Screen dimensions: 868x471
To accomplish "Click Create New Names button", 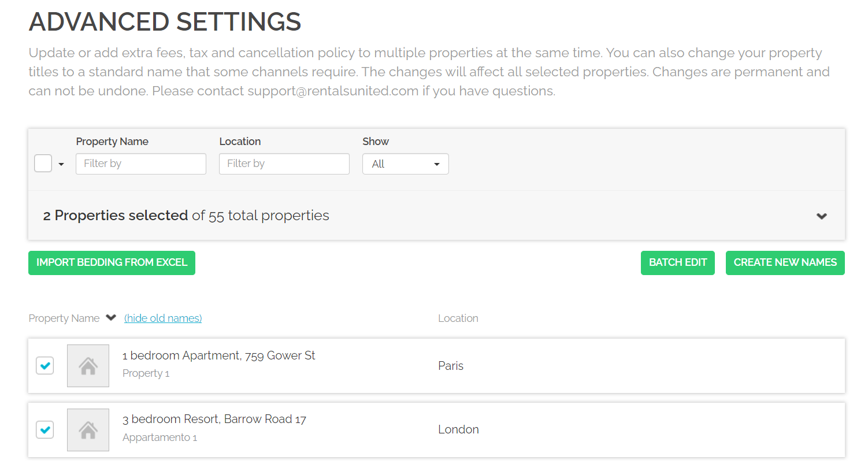I will (785, 263).
